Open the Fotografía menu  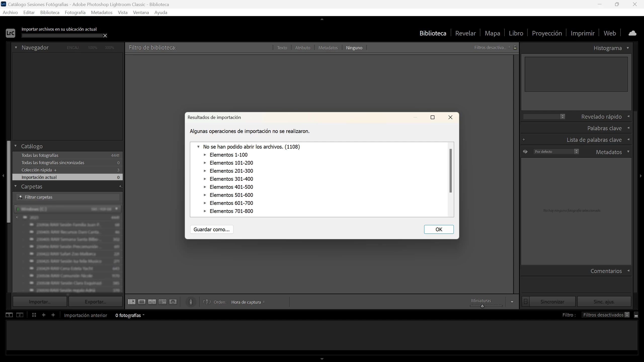(75, 13)
